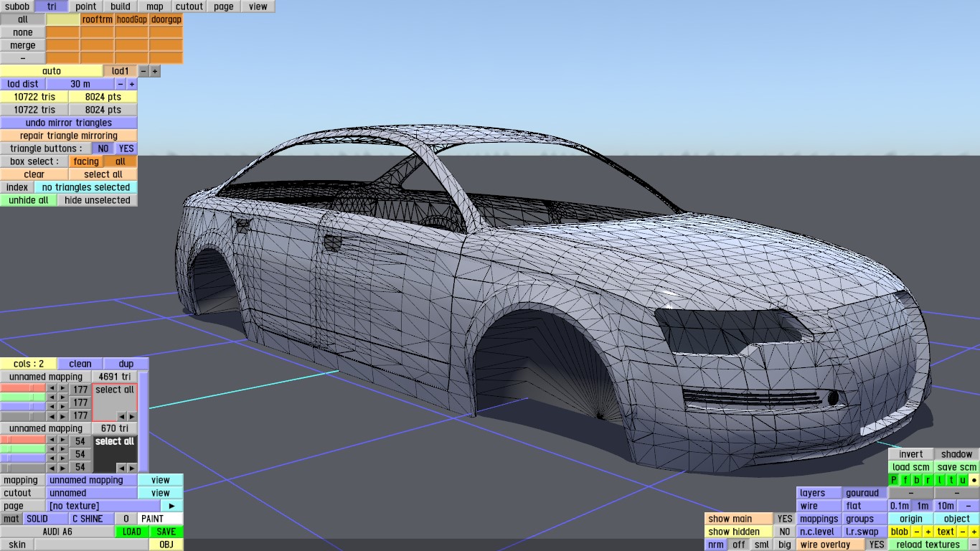Decrease the text size with minus
The width and height of the screenshot is (980, 551).
(963, 532)
